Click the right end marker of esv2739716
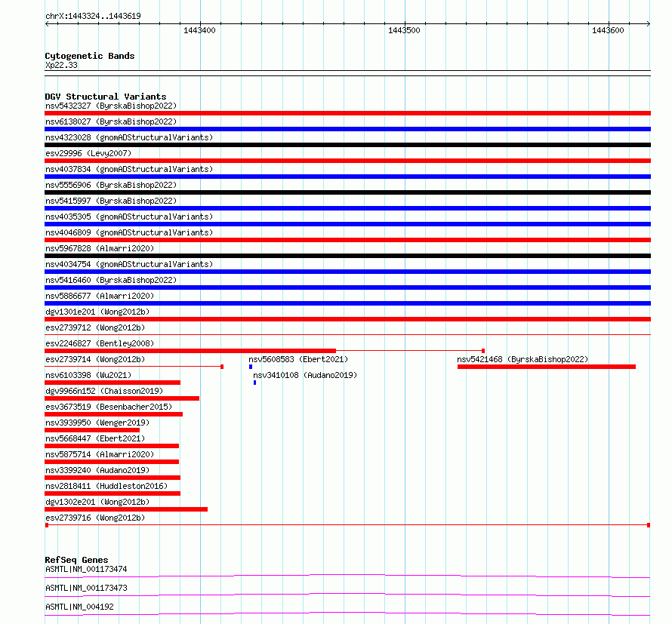 coord(649,525)
